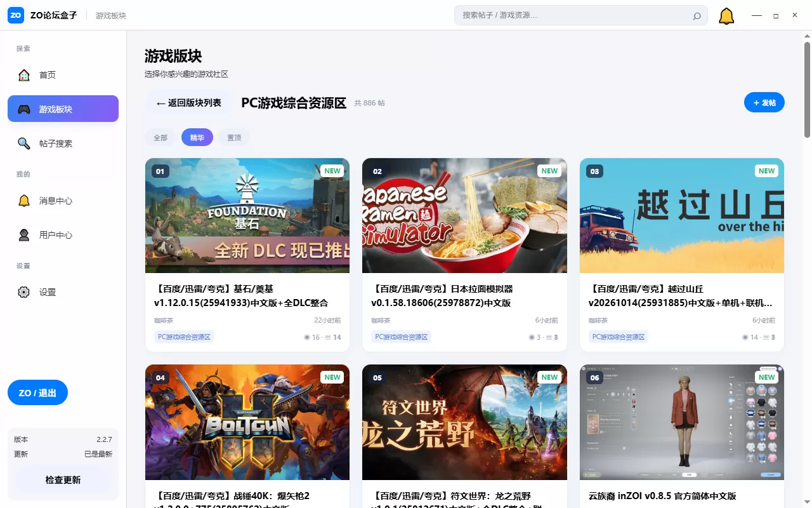This screenshot has height=508, width=812.
Task: Open the 越过山丘 post cover image
Action: [x=682, y=216]
